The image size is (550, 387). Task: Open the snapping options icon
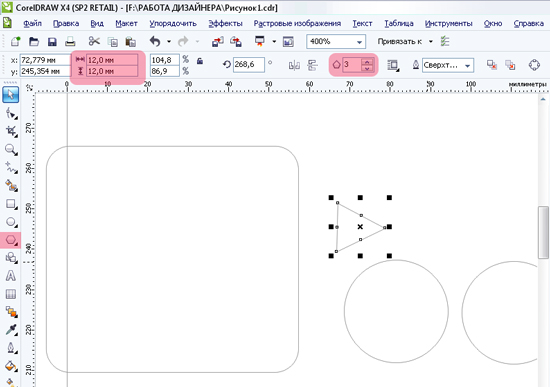445,41
